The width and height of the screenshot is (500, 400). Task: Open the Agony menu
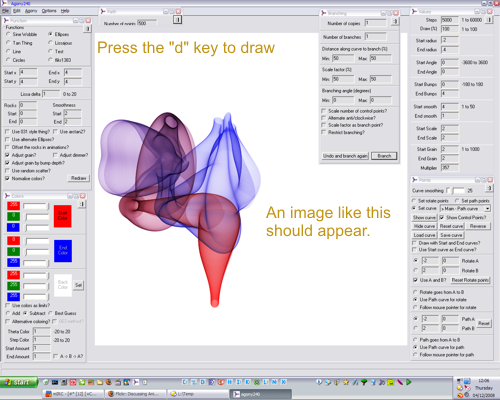click(31, 11)
